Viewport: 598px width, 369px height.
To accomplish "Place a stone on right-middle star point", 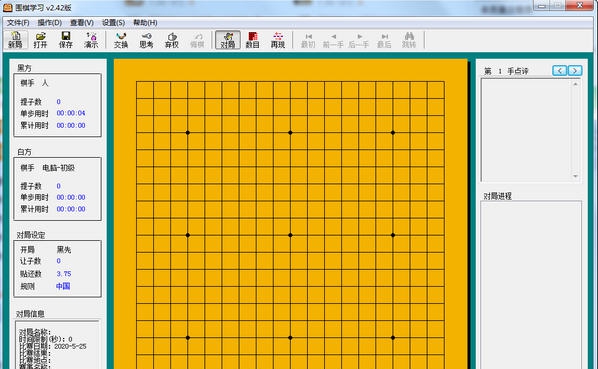I will [x=393, y=235].
